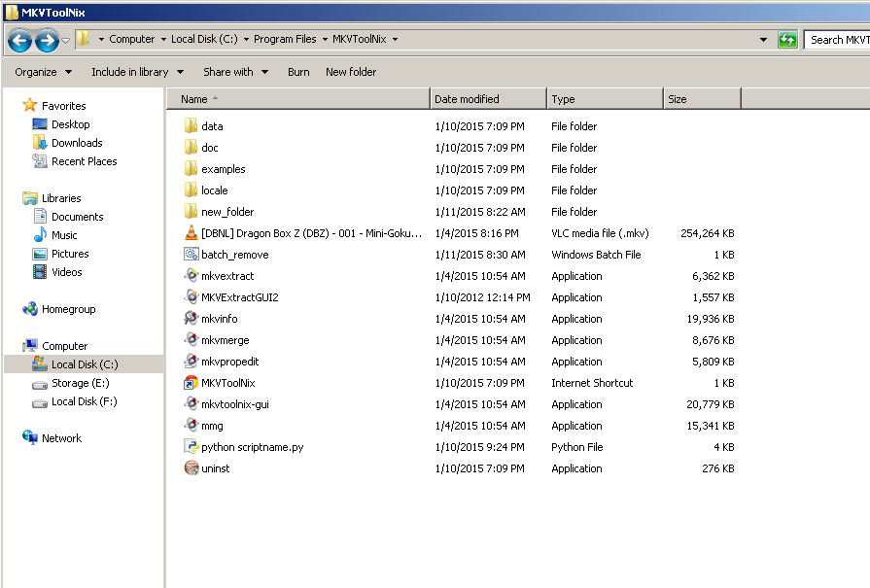
Task: Click the '1/10/2012 12:14 PM' date
Action: pyautogui.click(x=483, y=297)
